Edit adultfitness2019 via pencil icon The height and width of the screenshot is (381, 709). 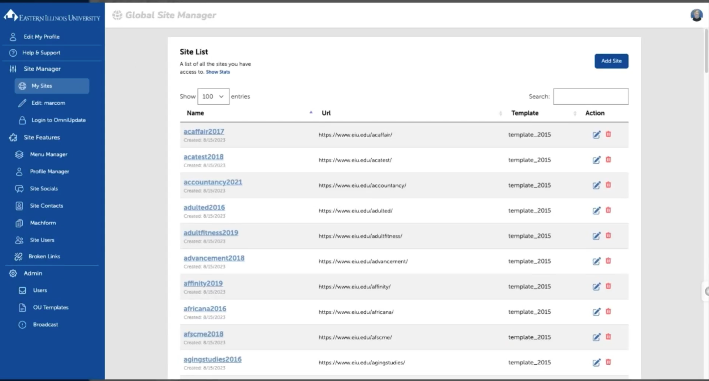tap(596, 236)
